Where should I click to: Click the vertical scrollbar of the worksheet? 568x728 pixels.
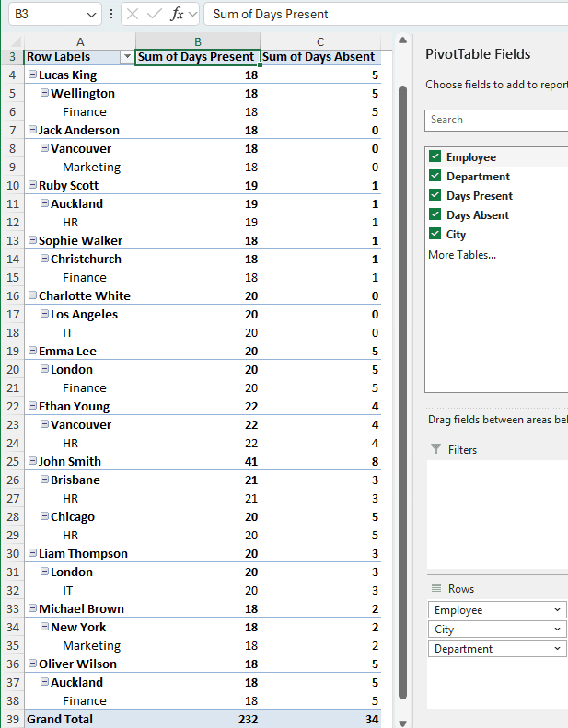[x=401, y=368]
